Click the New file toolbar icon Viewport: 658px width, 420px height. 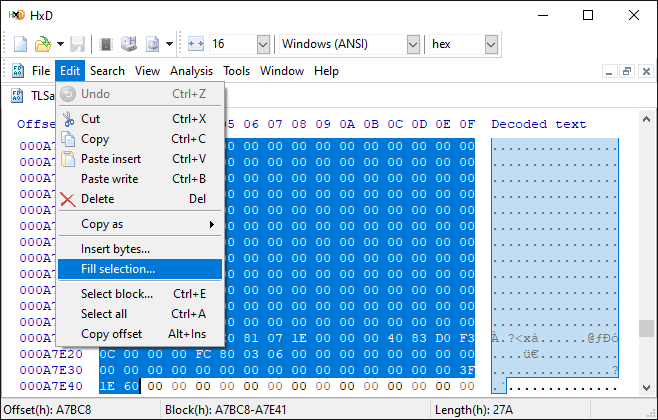[x=20, y=44]
